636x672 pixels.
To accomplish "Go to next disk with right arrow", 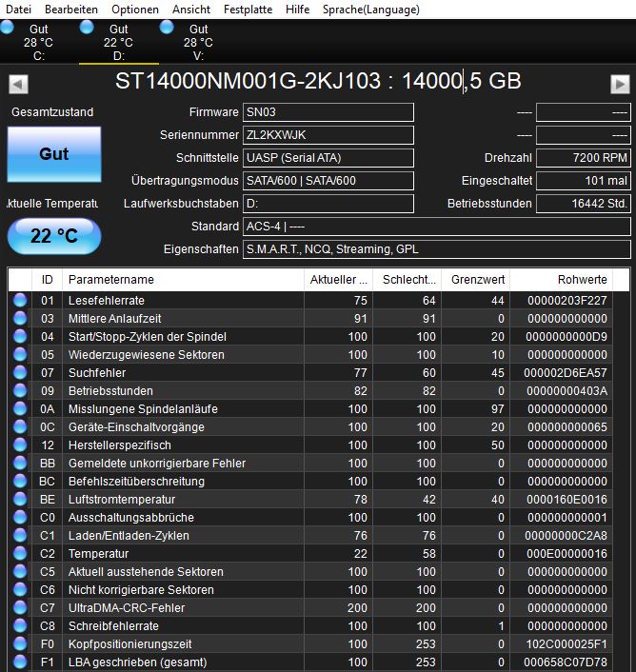I will point(620,84).
